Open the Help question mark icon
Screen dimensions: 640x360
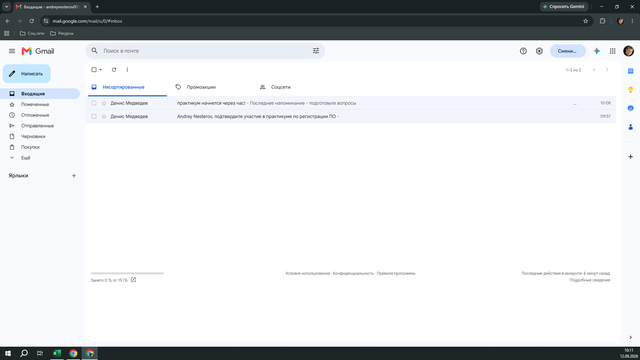click(523, 51)
